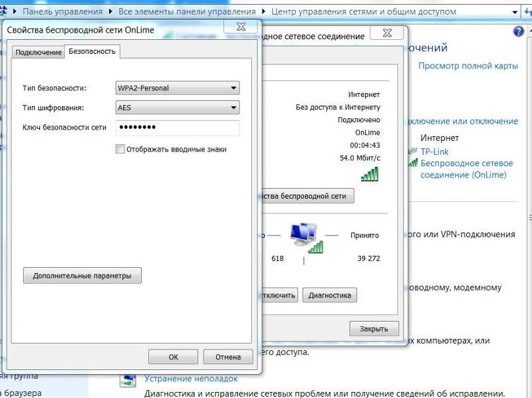Click Панель управления in breadcrumb
532x398 pixels.
coord(63,11)
